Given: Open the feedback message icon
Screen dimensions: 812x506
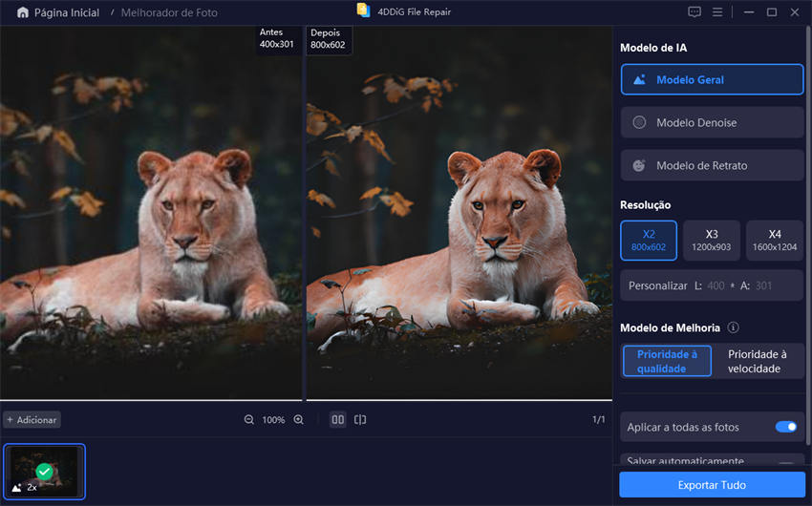Looking at the screenshot, I should [694, 12].
